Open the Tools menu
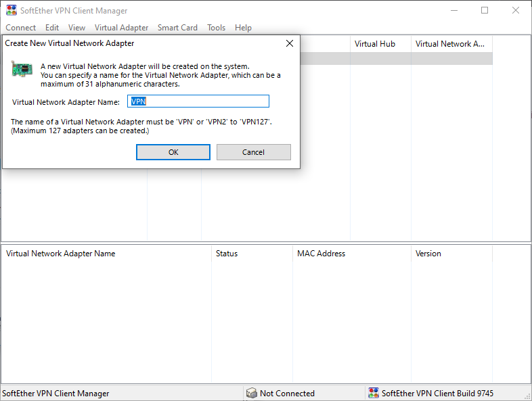The height and width of the screenshot is (401, 532). (x=216, y=28)
